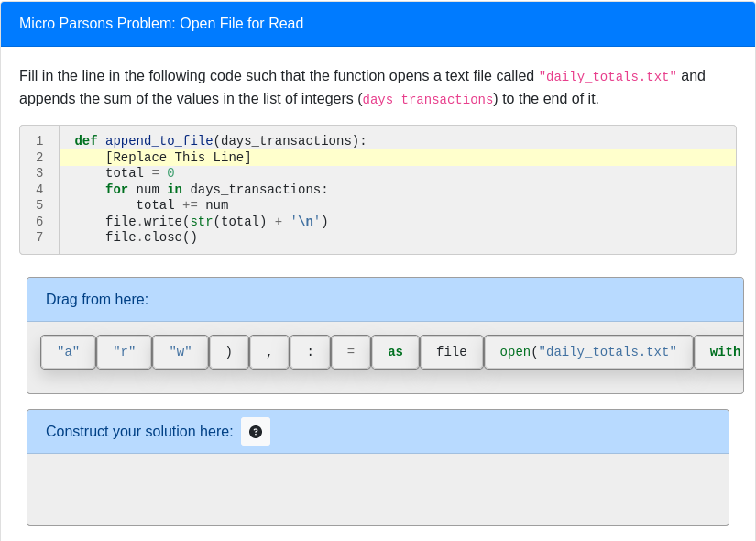Click the equals sign block
The image size is (756, 541).
click(351, 352)
